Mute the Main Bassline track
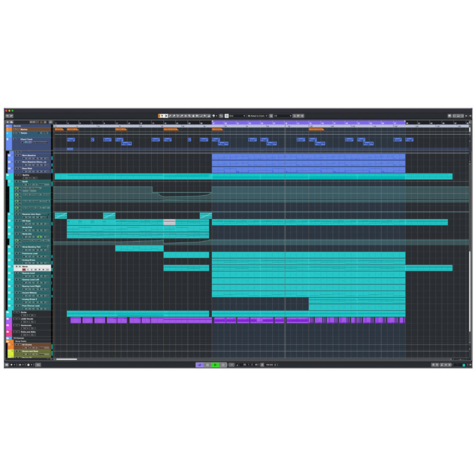 click(x=16, y=155)
